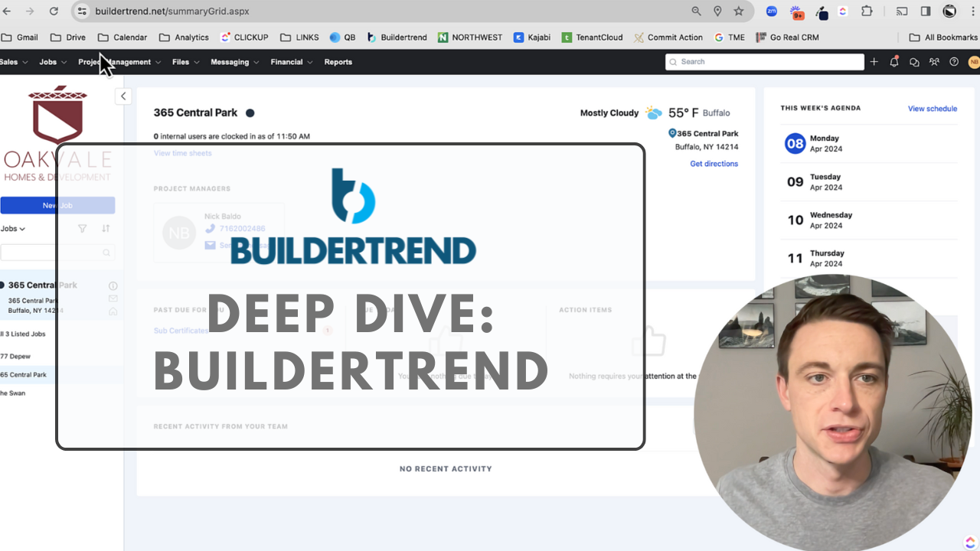This screenshot has height=551, width=980.
Task: Click the info icon on 365 Central Park card
Action: (113, 285)
